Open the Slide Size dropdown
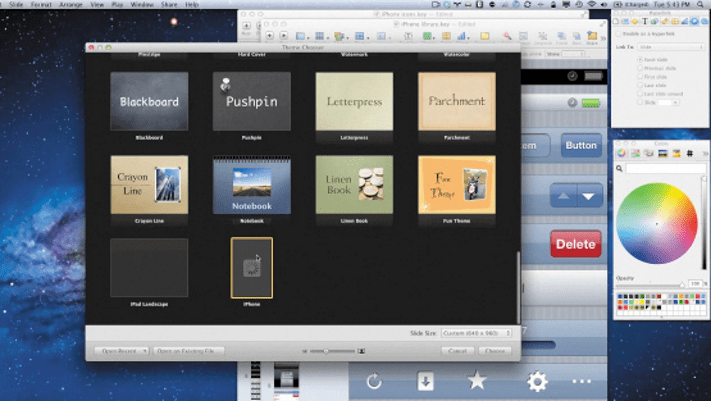Image resolution: width=711 pixels, height=401 pixels. coord(476,333)
